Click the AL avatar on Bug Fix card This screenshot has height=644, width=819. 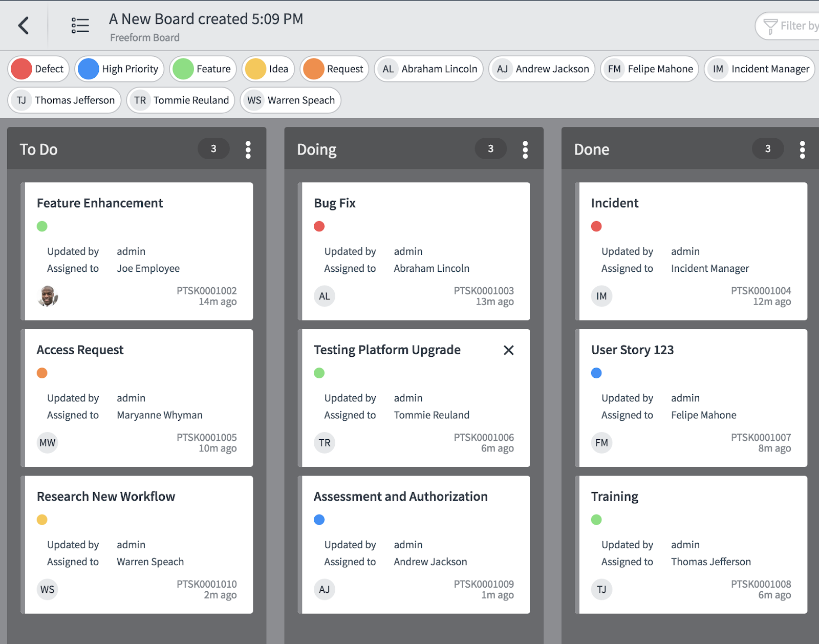coord(325,296)
